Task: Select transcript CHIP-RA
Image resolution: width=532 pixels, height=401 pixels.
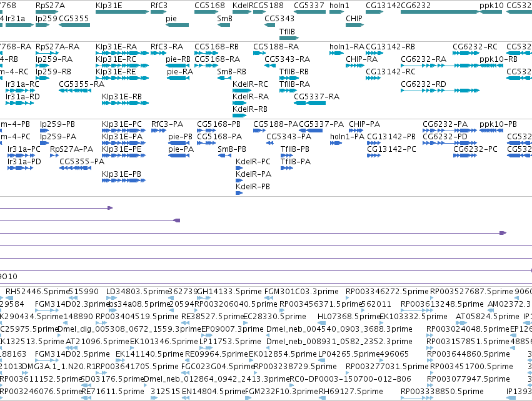Action: click(355, 66)
